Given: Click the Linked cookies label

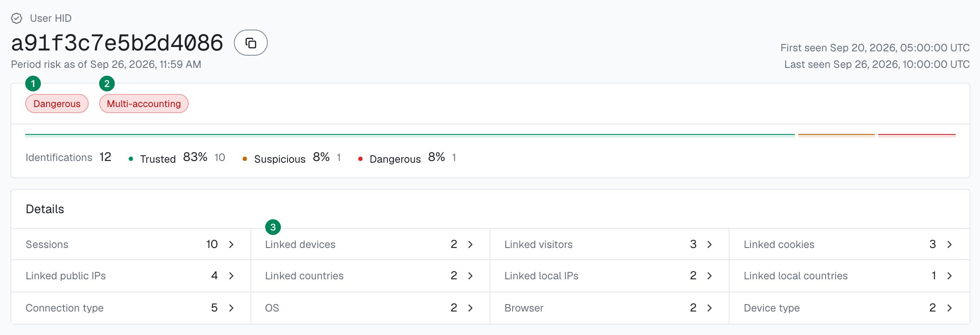Looking at the screenshot, I should tap(779, 245).
